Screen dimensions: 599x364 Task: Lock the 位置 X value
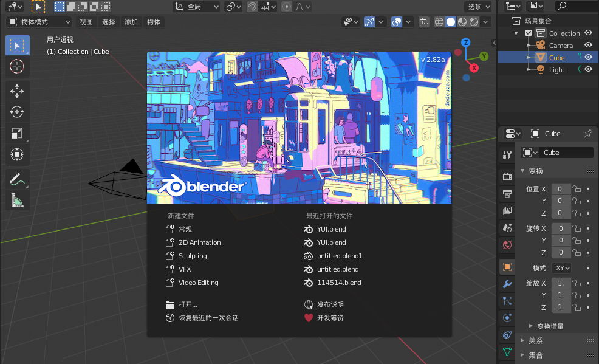point(577,189)
